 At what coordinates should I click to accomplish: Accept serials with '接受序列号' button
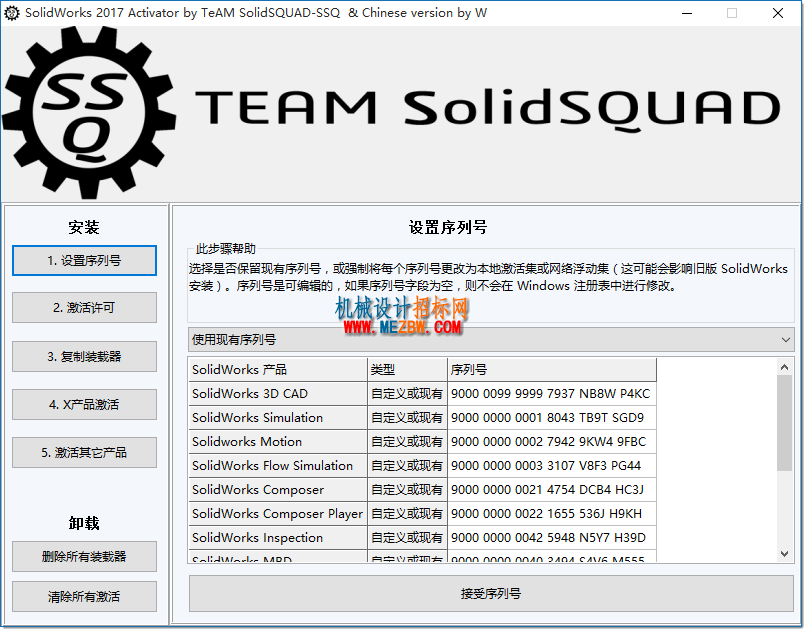491,594
